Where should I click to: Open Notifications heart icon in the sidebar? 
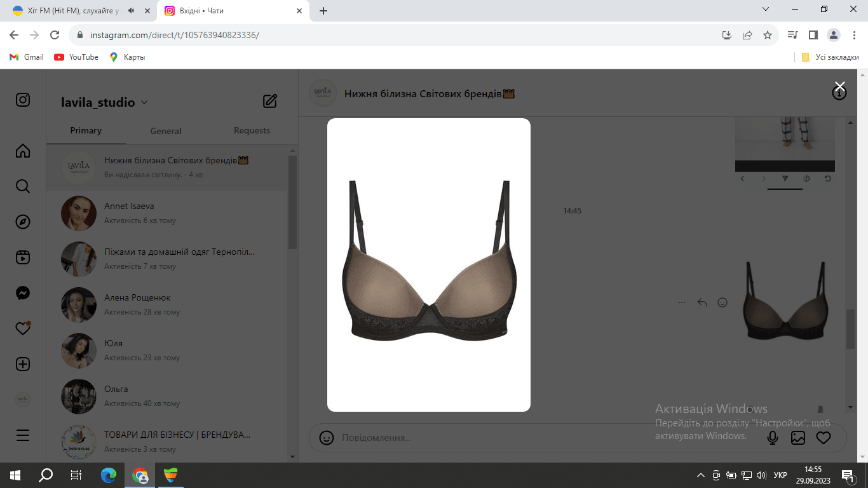23,329
